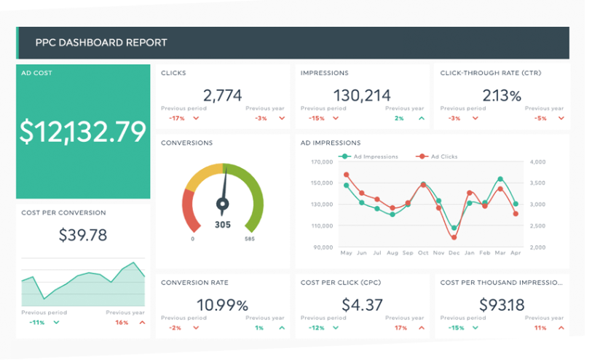Click the Cost Per Conversion previous period arrow

coord(56,322)
